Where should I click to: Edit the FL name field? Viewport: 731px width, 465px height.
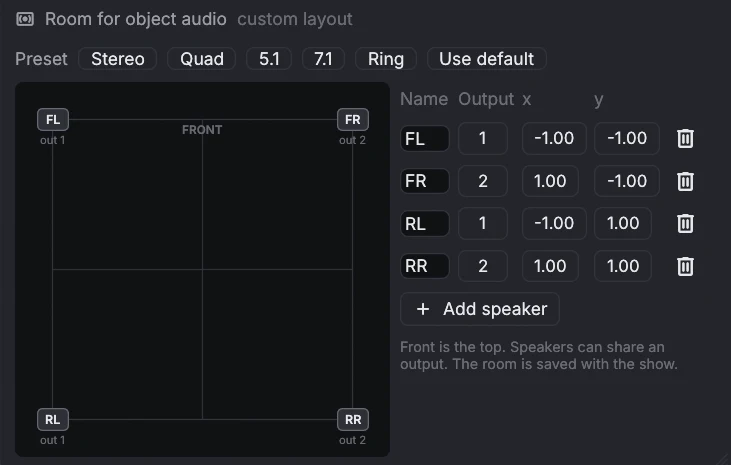[425, 139]
